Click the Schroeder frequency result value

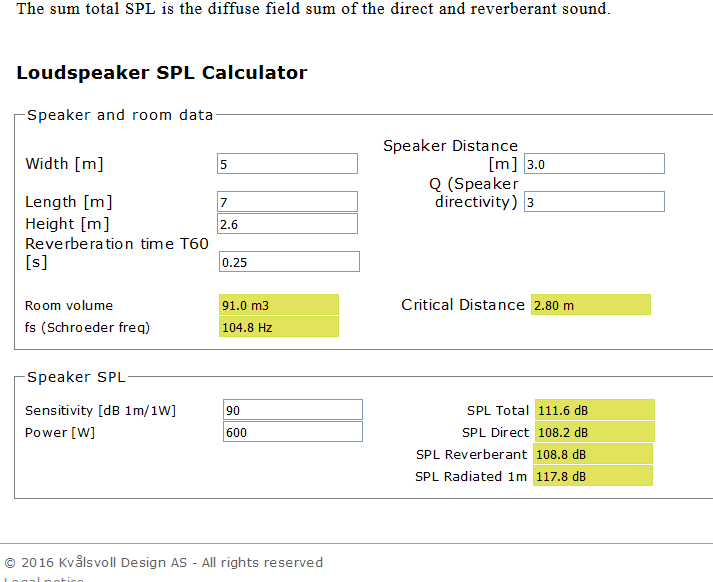pos(278,327)
